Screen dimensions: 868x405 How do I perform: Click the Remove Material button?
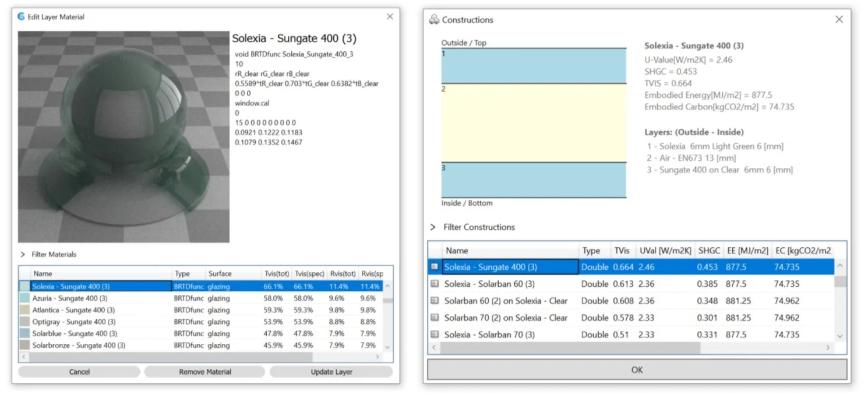click(x=205, y=372)
